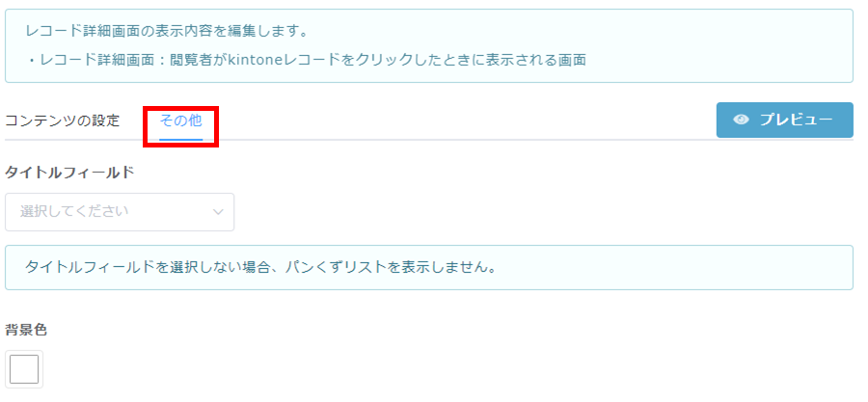Open the タイトルフィールド dropdown
The image size is (868, 402).
[120, 212]
